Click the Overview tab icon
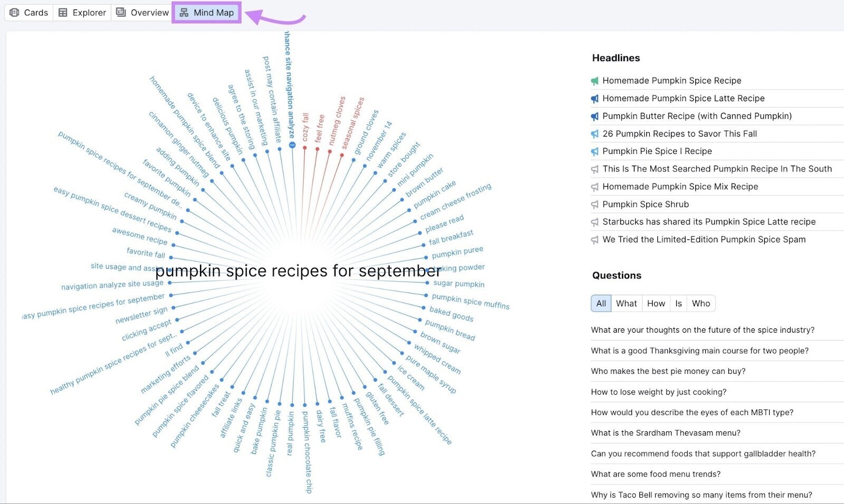Screen dimensions: 844x504 pyautogui.click(x=121, y=13)
